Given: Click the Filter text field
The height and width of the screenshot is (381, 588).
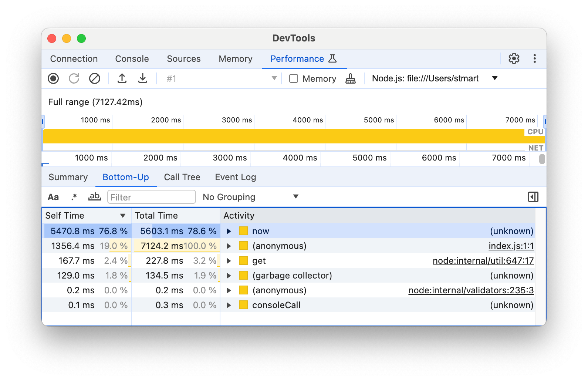Looking at the screenshot, I should pyautogui.click(x=151, y=197).
